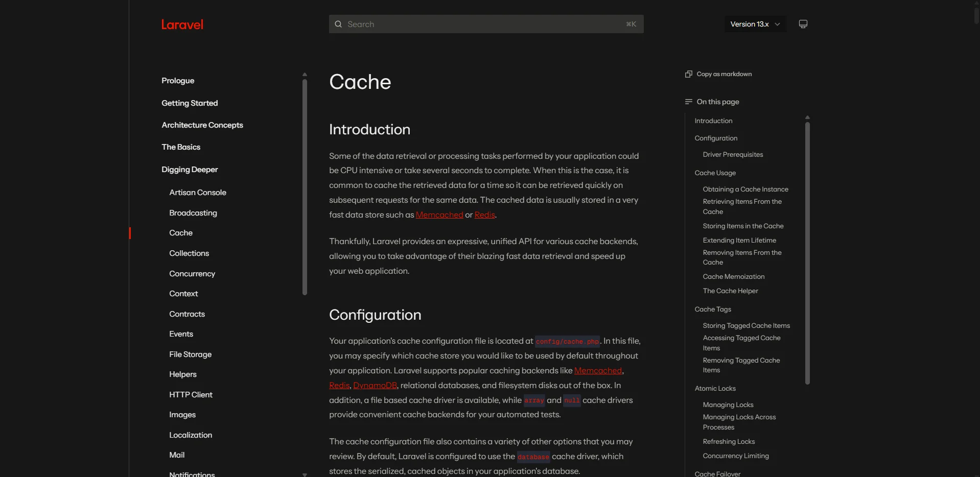Image resolution: width=980 pixels, height=477 pixels.
Task: Click the DynamoDB link
Action: tap(375, 386)
